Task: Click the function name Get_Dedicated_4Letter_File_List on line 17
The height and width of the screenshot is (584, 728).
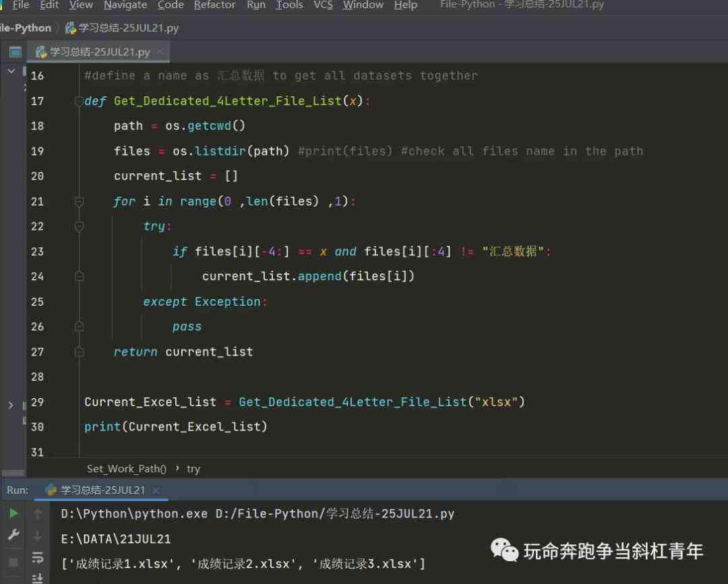Action: 228,101
